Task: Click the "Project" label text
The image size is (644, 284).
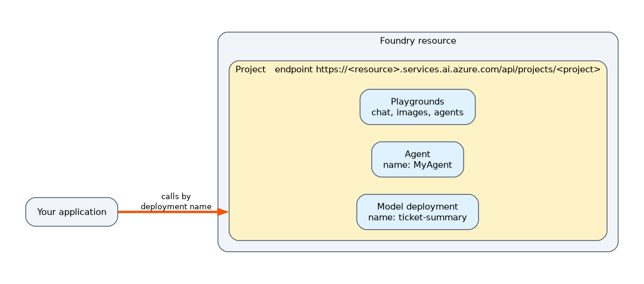Action: [x=251, y=70]
